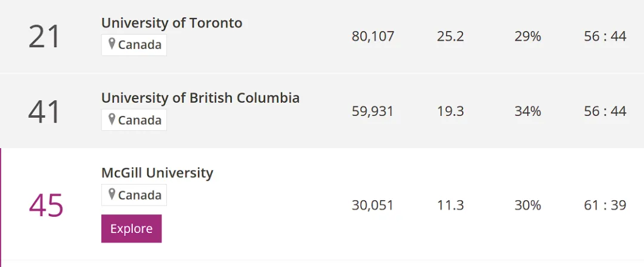Click McGill's 11.3 students-per-staff value
The image size is (644, 267).
pyautogui.click(x=450, y=205)
